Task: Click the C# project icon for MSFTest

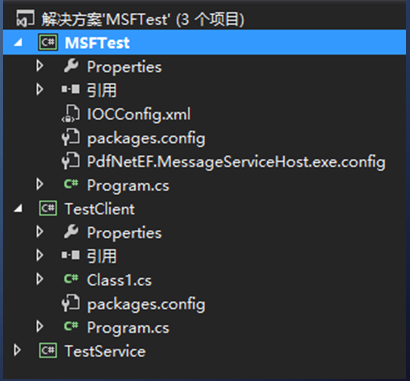Action: coord(48,42)
